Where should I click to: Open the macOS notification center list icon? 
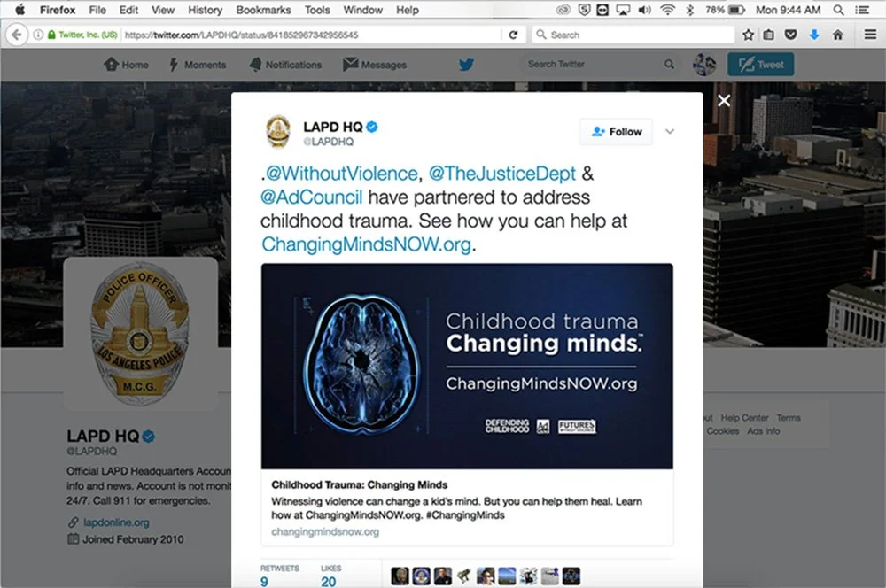pyautogui.click(x=862, y=10)
